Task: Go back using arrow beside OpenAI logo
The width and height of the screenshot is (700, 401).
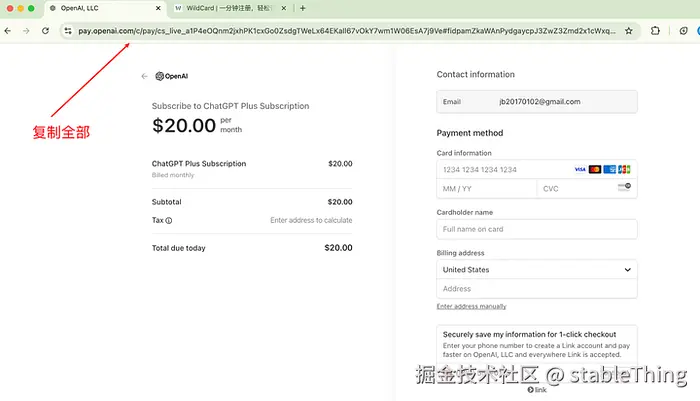Action: coord(144,76)
